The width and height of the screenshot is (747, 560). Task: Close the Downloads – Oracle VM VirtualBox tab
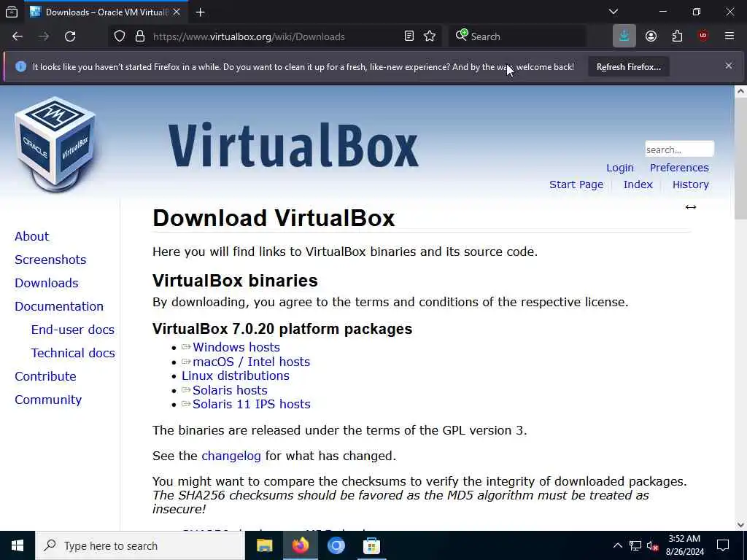click(x=177, y=12)
